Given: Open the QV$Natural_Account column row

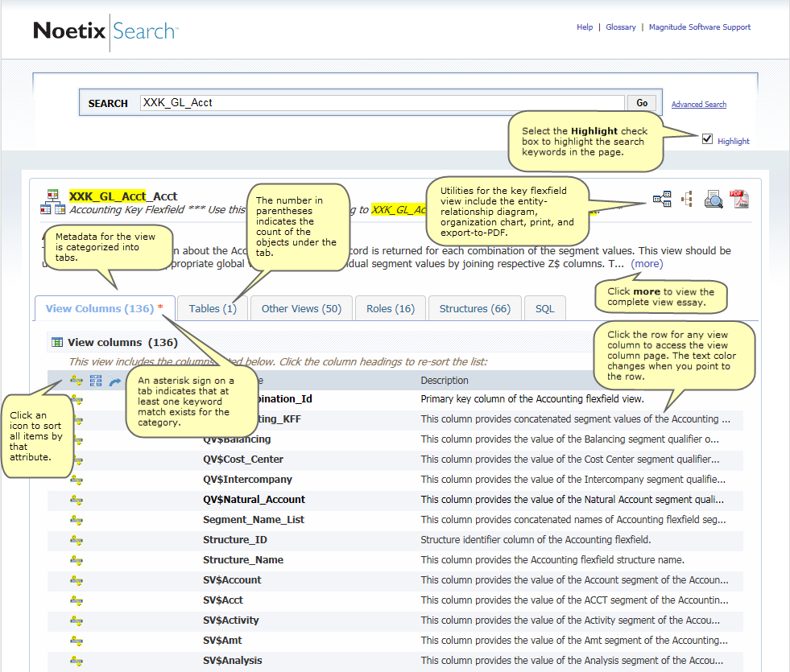Looking at the screenshot, I should [x=395, y=500].
